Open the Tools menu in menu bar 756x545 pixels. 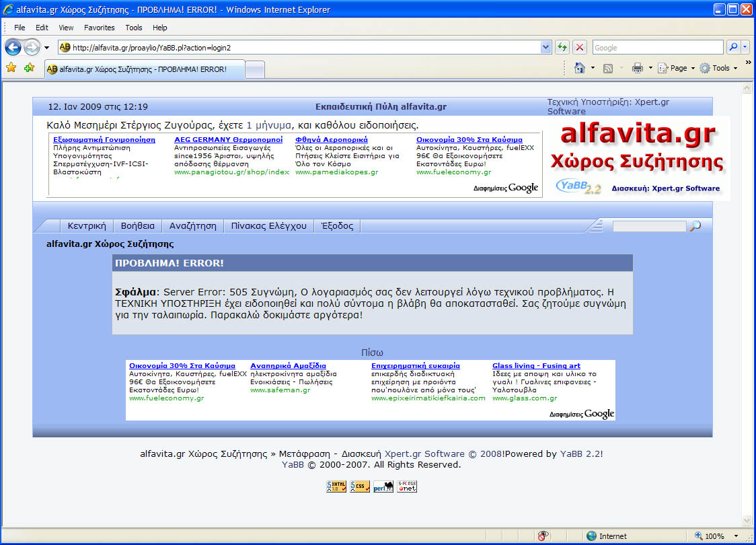click(x=134, y=28)
